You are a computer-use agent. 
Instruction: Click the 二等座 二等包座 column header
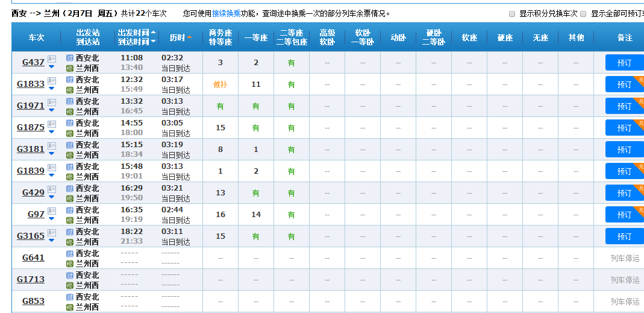pyautogui.click(x=292, y=37)
